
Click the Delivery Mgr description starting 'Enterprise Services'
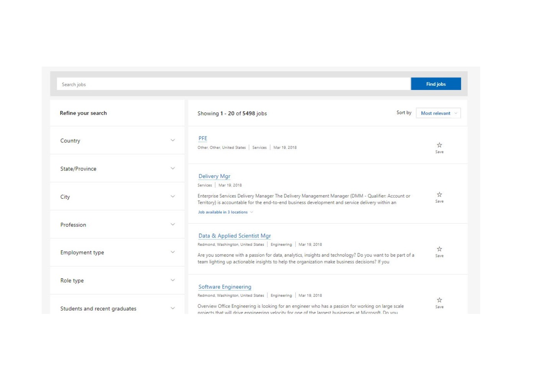(x=304, y=199)
